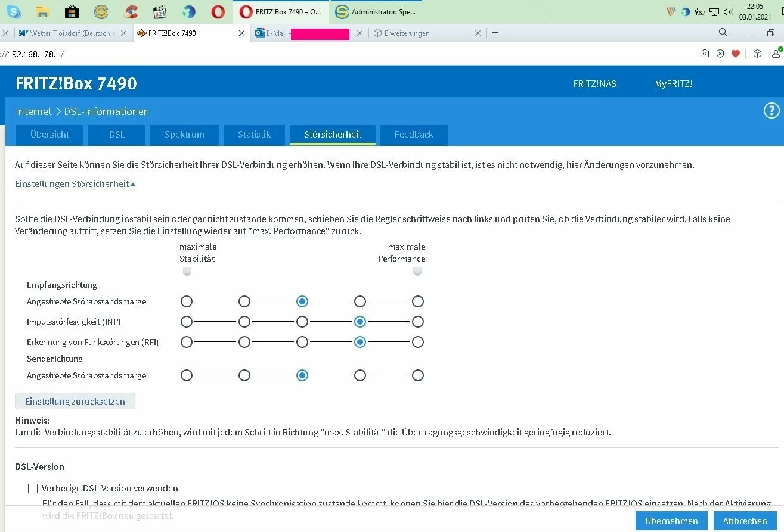This screenshot has width=784, height=532.
Task: Close the Wetter Troisdorf browser tab
Action: click(x=123, y=33)
